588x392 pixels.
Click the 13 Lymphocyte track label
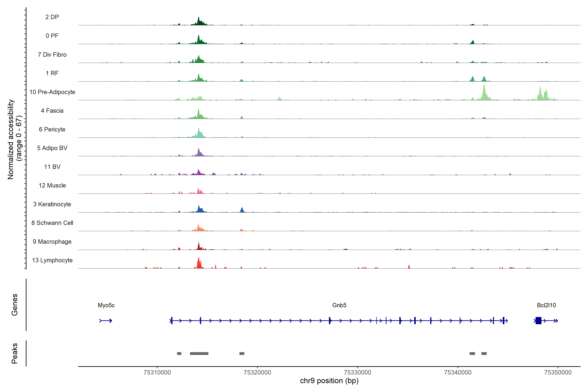(x=52, y=260)
